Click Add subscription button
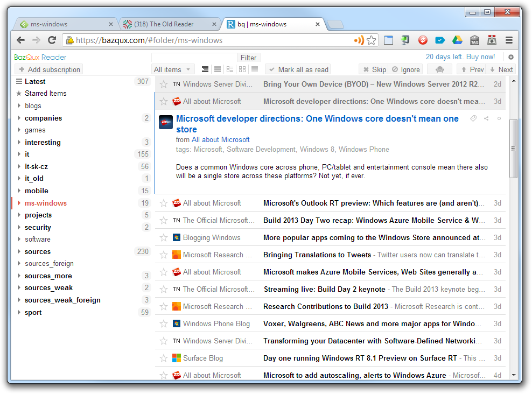 click(x=49, y=69)
